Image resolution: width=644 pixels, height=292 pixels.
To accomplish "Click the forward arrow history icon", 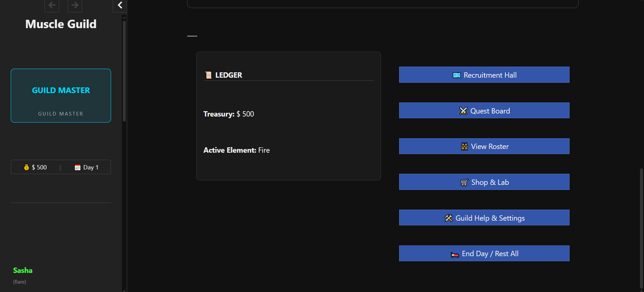I will pyautogui.click(x=75, y=5).
